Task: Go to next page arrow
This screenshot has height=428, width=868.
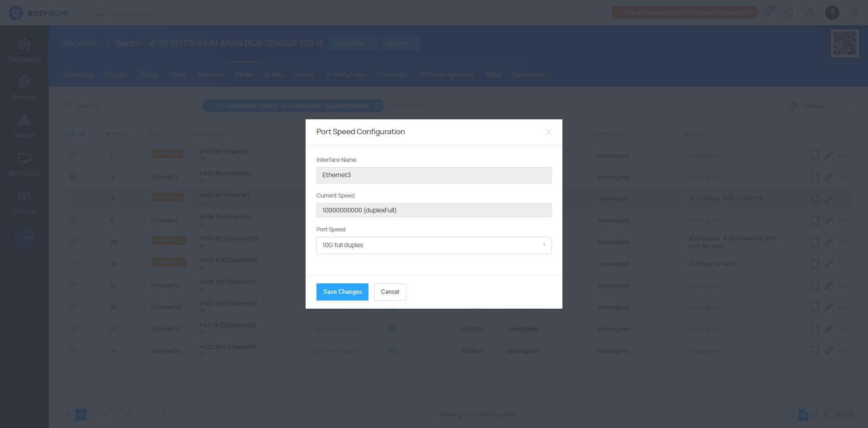Action: coord(163,415)
